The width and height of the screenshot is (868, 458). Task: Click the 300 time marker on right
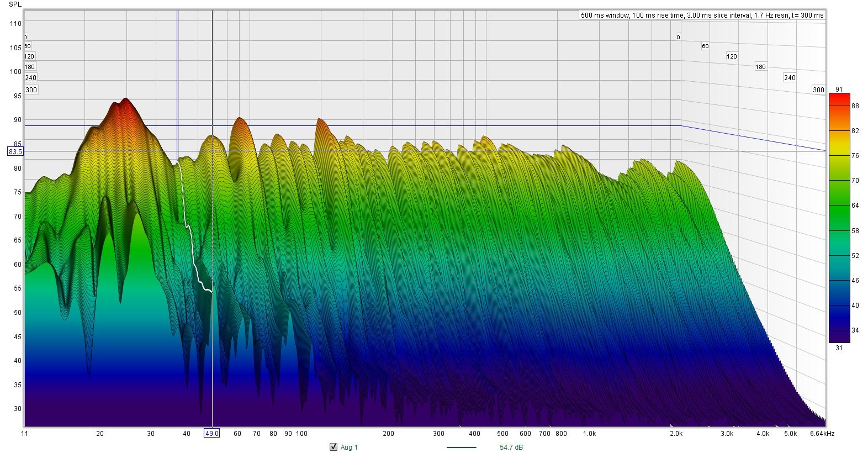pos(818,90)
